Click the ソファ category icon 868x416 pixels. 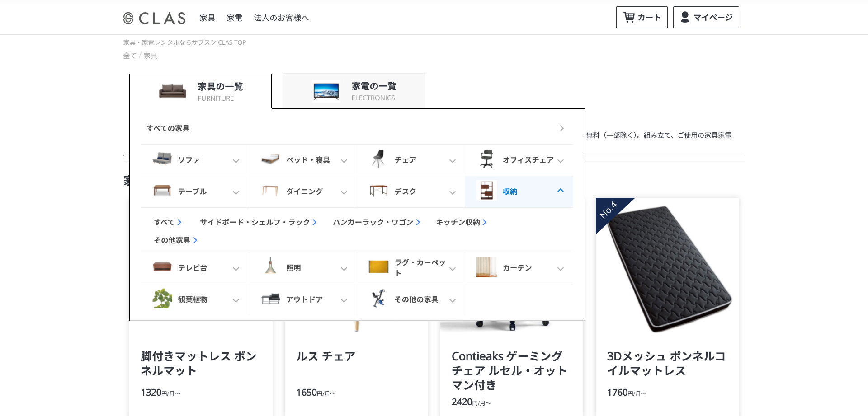162,159
